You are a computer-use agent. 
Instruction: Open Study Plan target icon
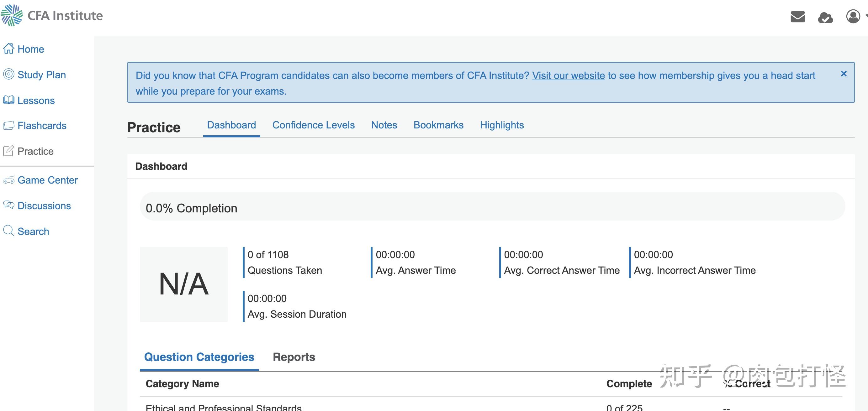coord(9,74)
